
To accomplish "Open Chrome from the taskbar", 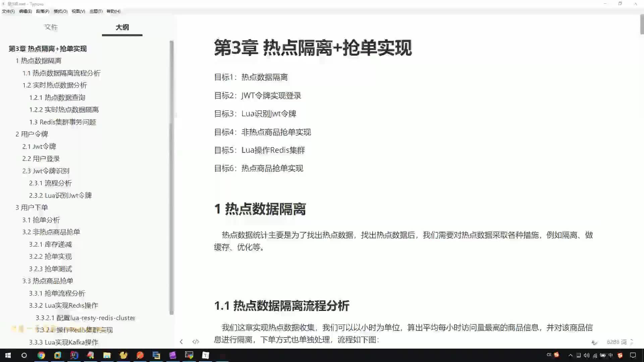I will click(41, 355).
